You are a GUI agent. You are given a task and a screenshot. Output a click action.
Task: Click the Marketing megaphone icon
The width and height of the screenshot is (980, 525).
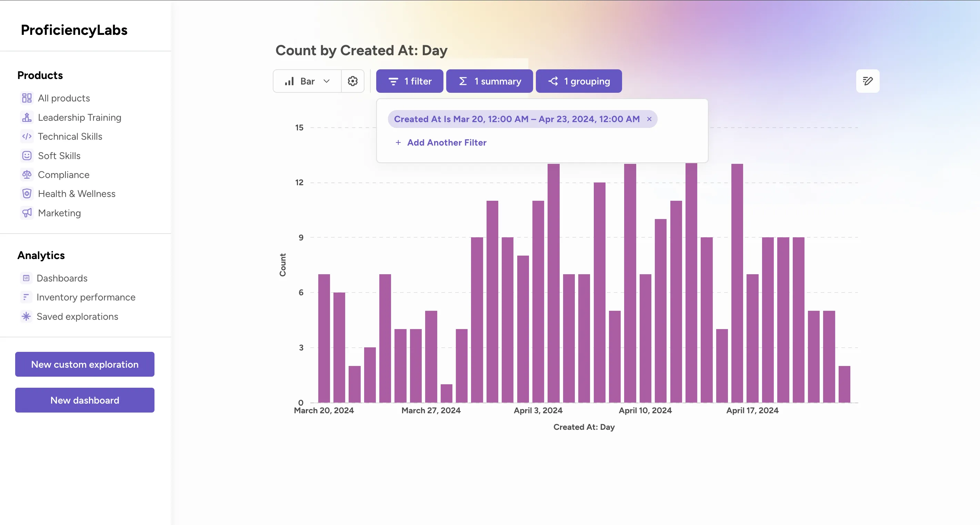[27, 213]
